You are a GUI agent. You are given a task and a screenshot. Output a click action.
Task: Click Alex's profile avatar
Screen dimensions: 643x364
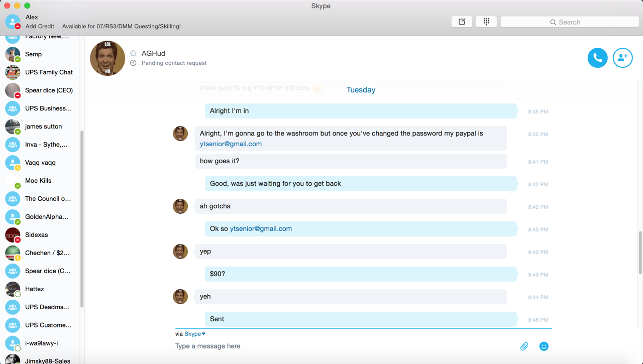pos(13,22)
